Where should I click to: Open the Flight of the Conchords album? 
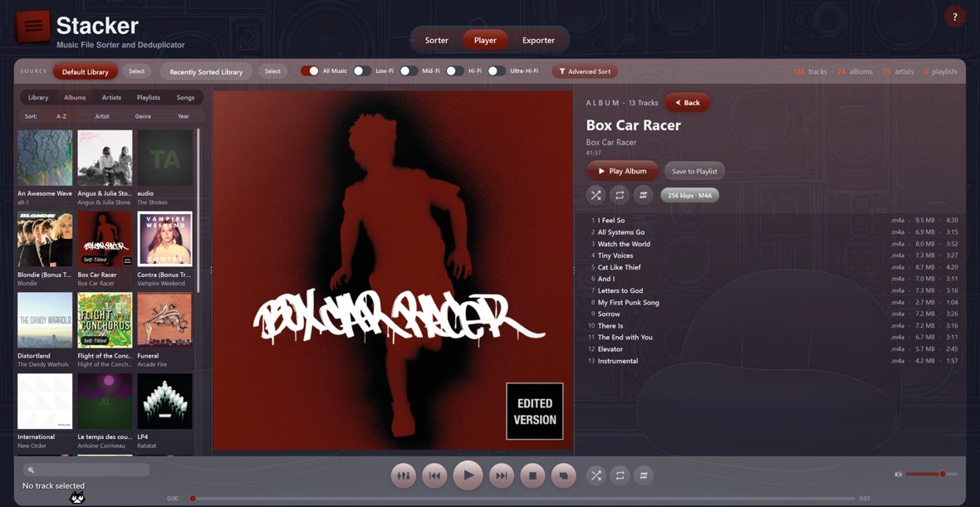(x=105, y=319)
